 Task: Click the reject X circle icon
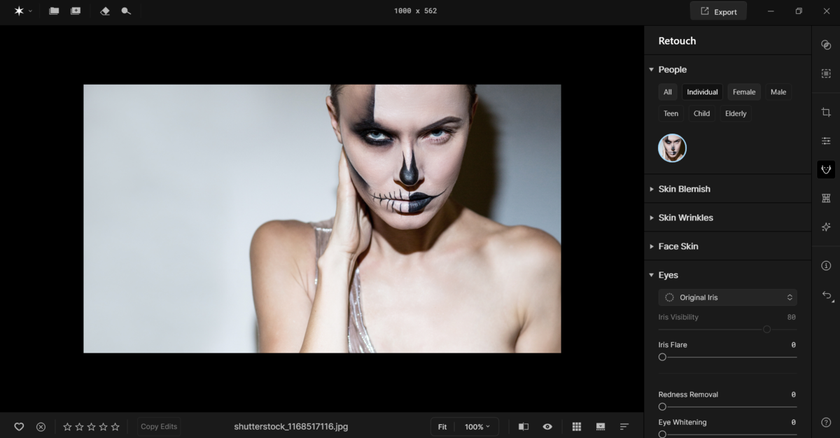41,427
